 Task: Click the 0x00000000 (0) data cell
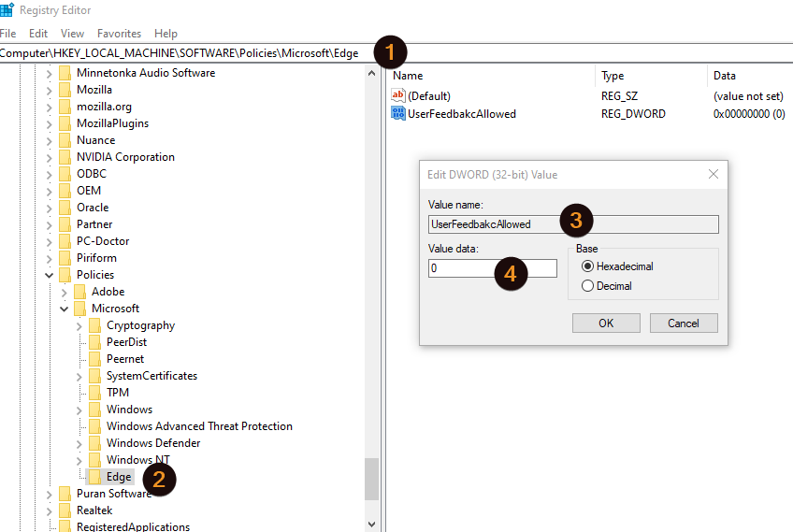[x=749, y=114]
